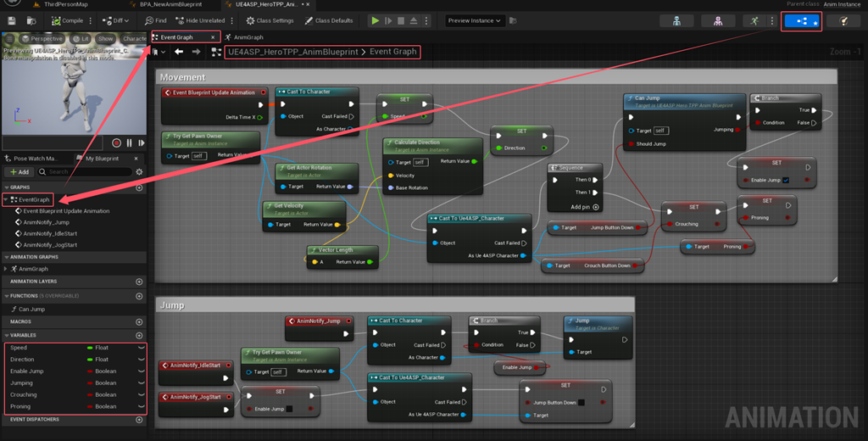
Task: Save the blueprint with the floppy disk icon
Action: tap(12, 21)
